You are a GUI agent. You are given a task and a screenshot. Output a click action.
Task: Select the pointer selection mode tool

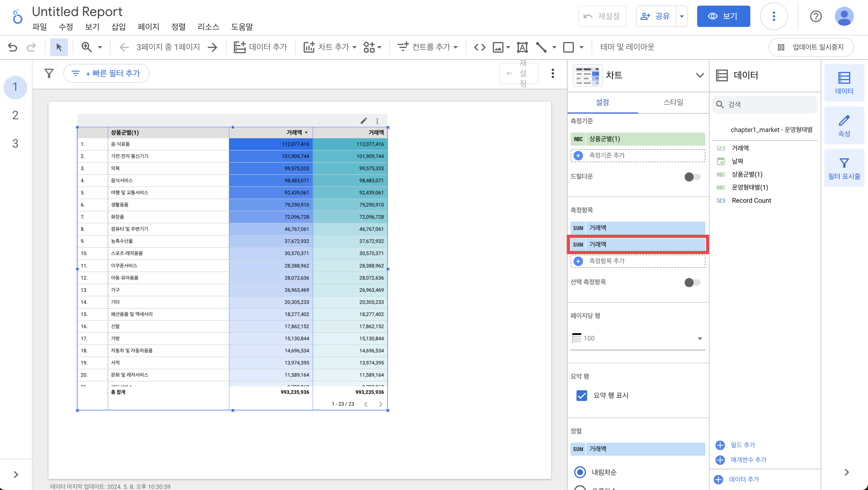[59, 47]
